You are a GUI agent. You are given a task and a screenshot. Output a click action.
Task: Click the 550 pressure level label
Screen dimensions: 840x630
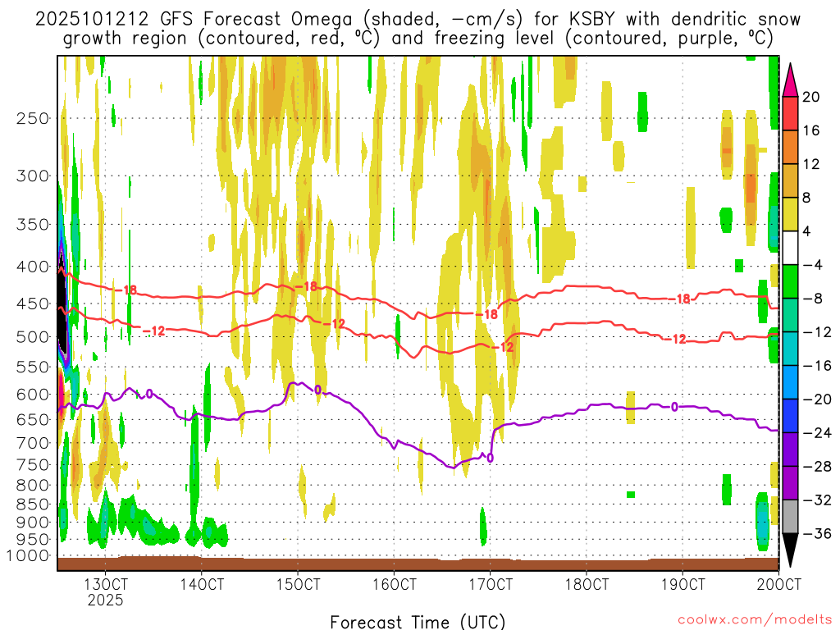click(x=33, y=367)
